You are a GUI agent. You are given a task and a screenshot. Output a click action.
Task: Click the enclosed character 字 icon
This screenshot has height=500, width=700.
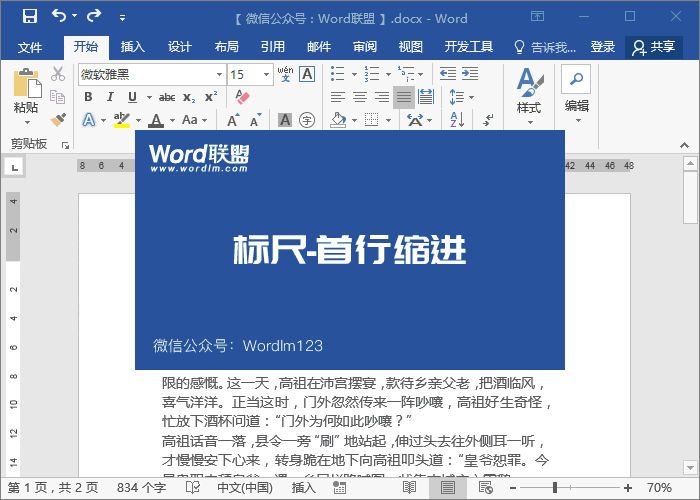tap(307, 120)
